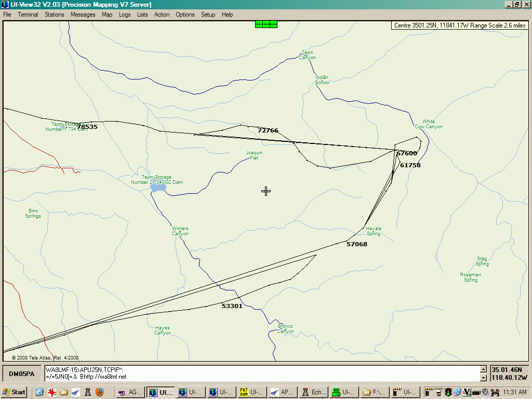Open the Stations menu
The height and width of the screenshot is (399, 532).
(x=54, y=15)
